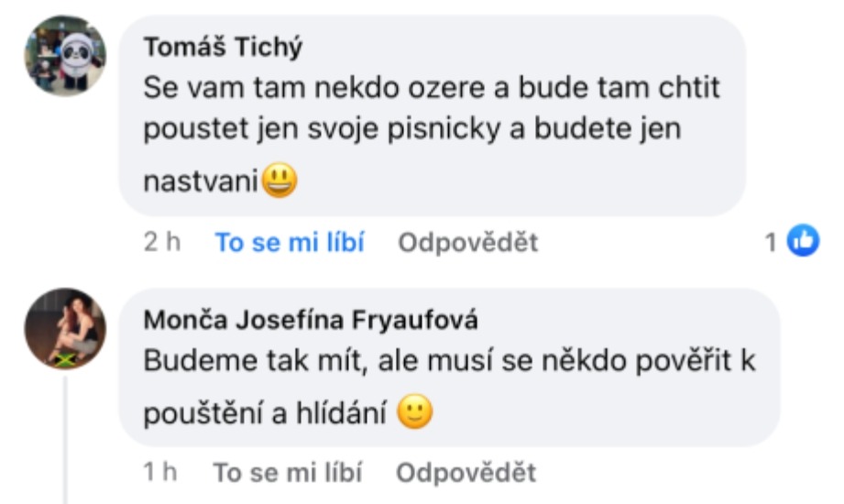Click the panda mascot in Tomáš's avatar
The width and height of the screenshot is (844, 504).
77,60
